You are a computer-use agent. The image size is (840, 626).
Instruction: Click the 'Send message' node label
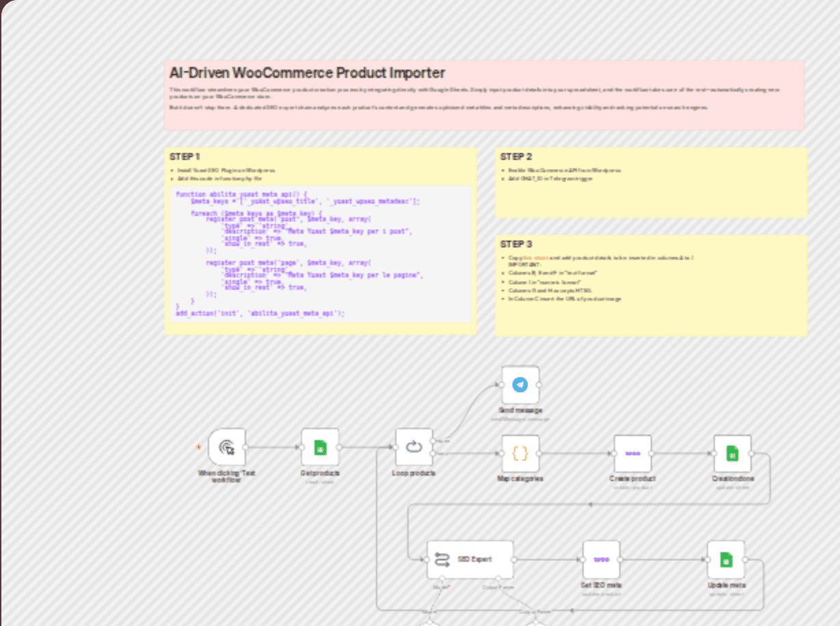(x=521, y=411)
